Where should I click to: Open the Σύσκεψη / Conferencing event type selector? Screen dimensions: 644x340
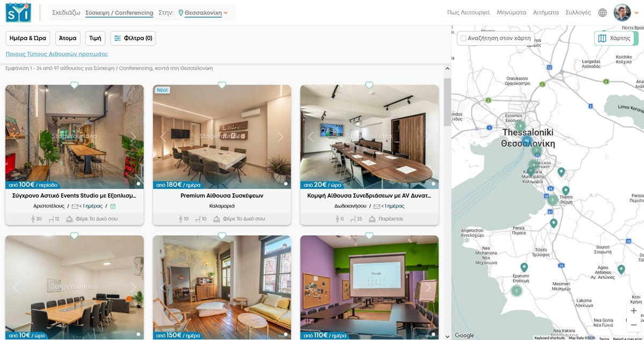(119, 13)
